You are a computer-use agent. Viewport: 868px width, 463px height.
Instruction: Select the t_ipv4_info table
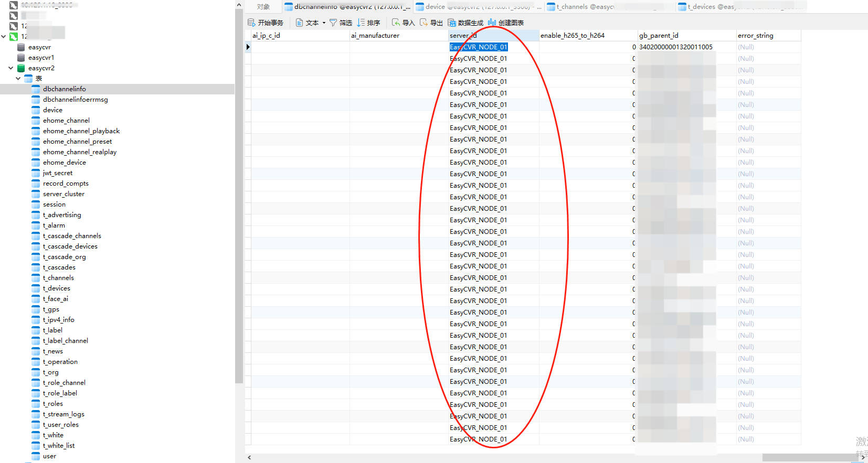click(x=59, y=320)
